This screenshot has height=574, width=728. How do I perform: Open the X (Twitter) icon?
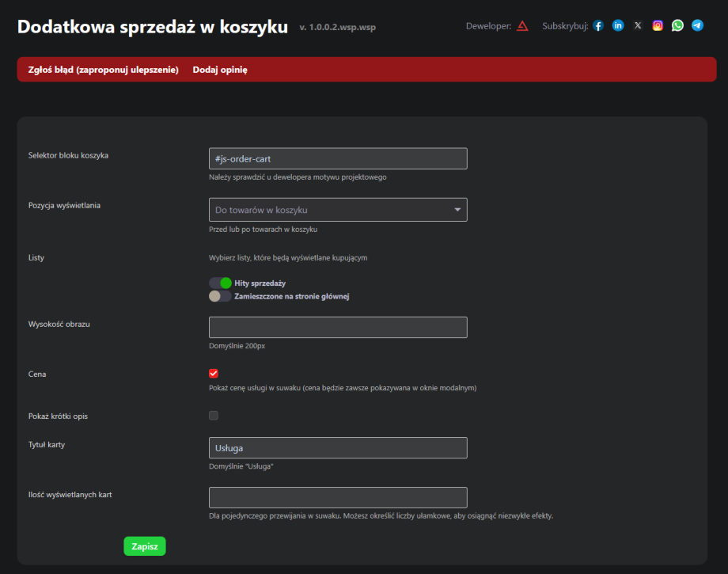tap(638, 25)
